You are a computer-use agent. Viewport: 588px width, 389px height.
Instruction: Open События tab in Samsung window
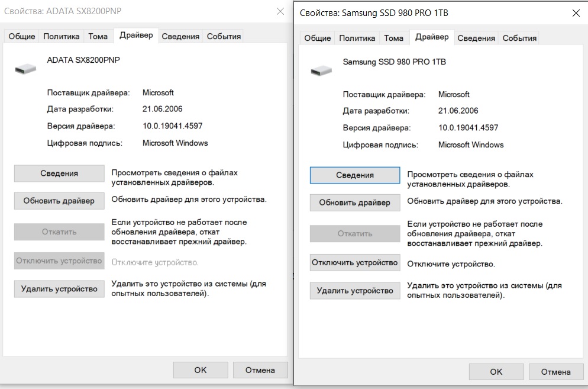point(519,38)
